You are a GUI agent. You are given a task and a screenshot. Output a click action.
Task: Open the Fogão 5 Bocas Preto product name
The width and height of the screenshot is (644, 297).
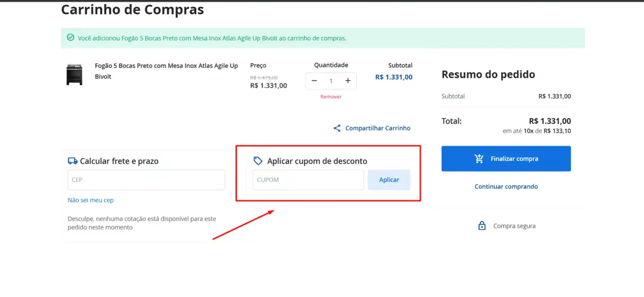tap(166, 71)
